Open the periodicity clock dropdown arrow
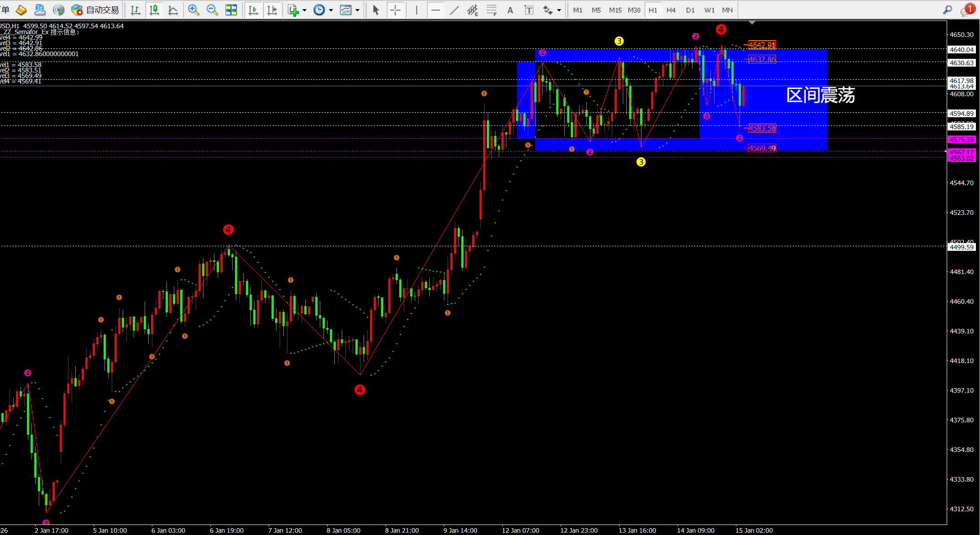Screen dimensions: 980x535 click(x=331, y=10)
